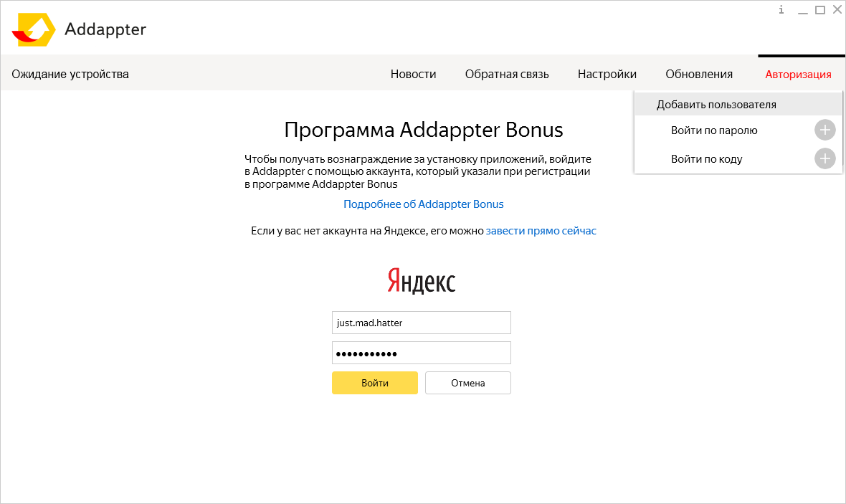Click Добавить пользователя header

click(738, 104)
